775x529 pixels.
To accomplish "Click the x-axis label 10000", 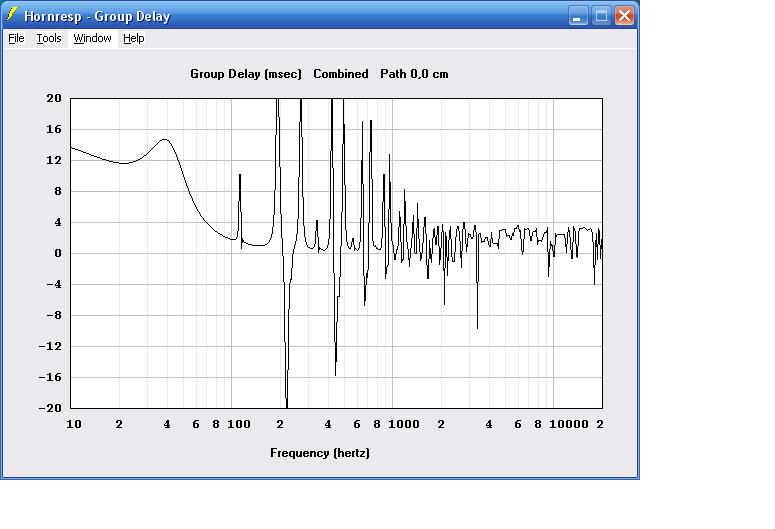I will pos(569,424).
